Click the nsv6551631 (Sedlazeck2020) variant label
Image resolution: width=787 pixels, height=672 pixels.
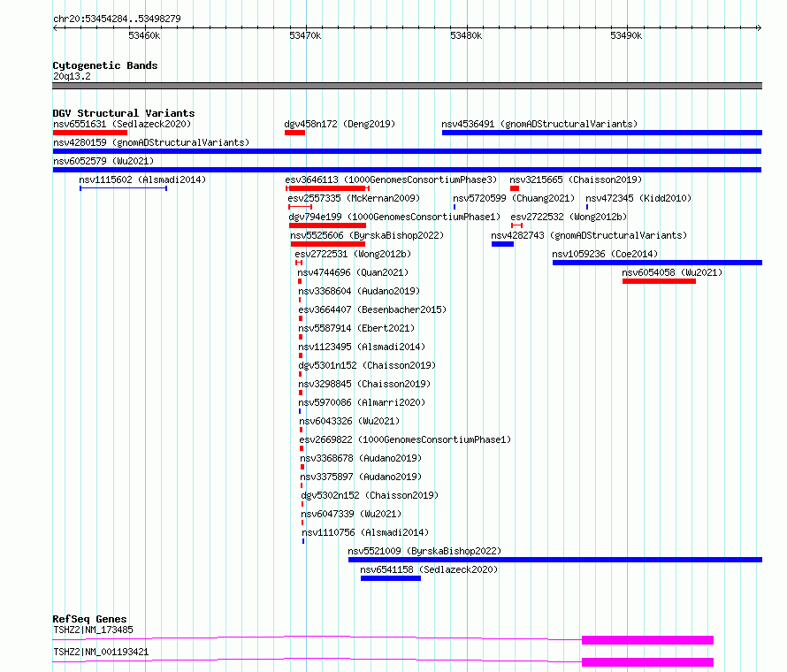point(122,124)
